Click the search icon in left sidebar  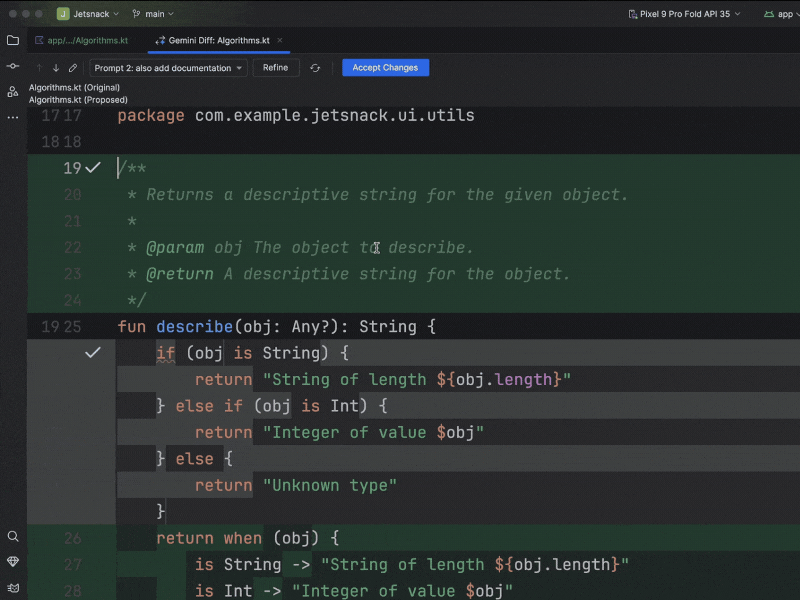[13, 537]
